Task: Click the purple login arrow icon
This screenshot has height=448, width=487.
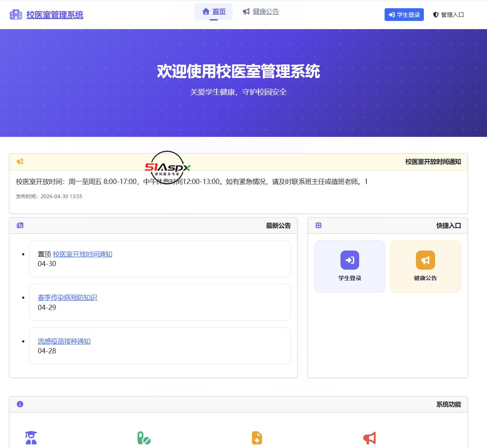Action: (350, 260)
